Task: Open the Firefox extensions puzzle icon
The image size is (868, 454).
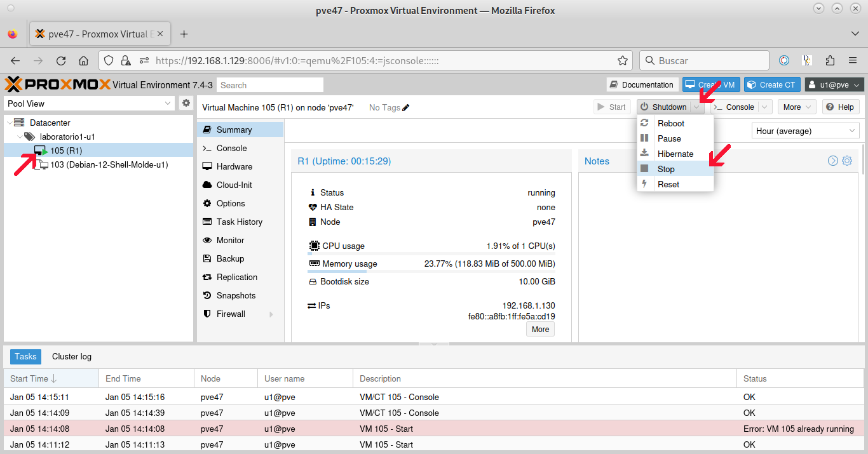Action: tap(830, 61)
